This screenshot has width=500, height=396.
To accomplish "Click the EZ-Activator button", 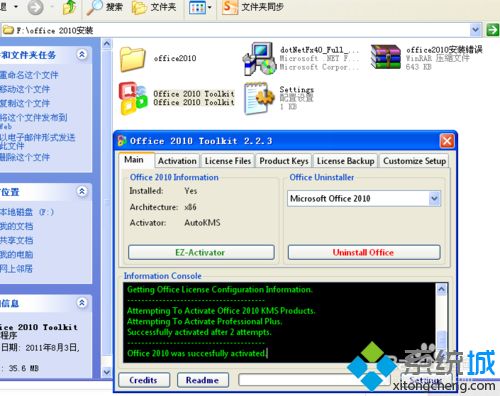I will [x=201, y=252].
